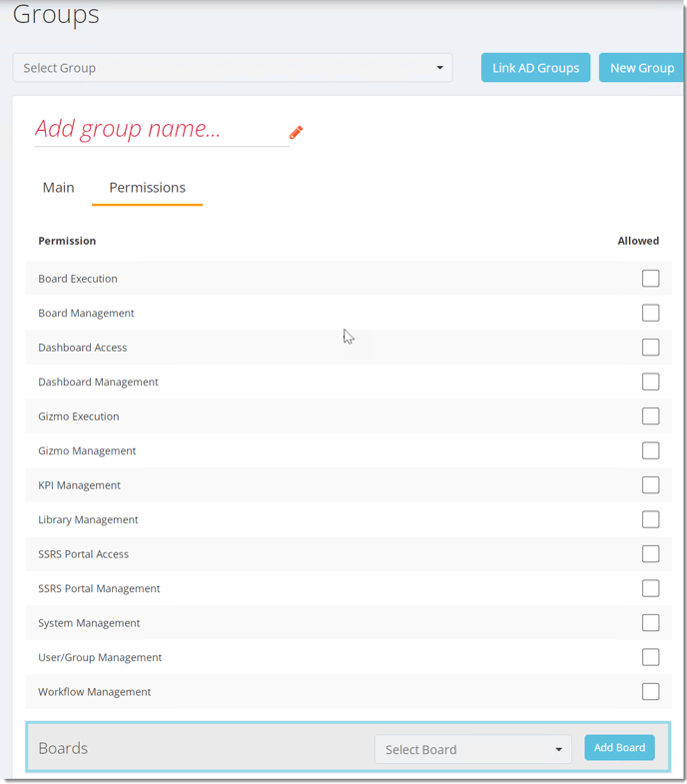The width and height of the screenshot is (687, 784).
Task: Click the pencil edit icon beside group name
Action: point(296,133)
